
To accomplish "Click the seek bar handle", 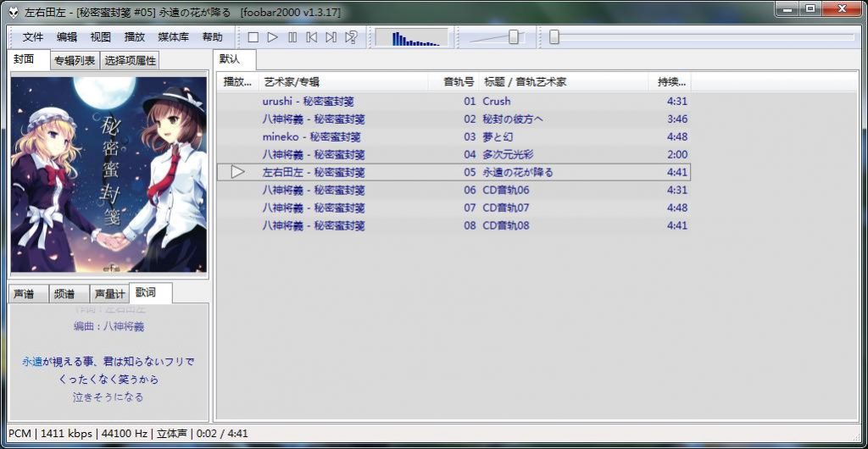I will point(554,37).
